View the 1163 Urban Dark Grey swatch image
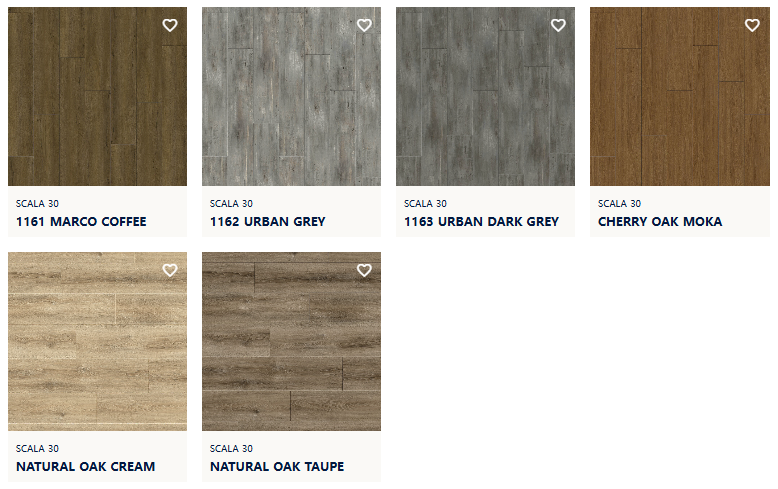 (x=485, y=96)
